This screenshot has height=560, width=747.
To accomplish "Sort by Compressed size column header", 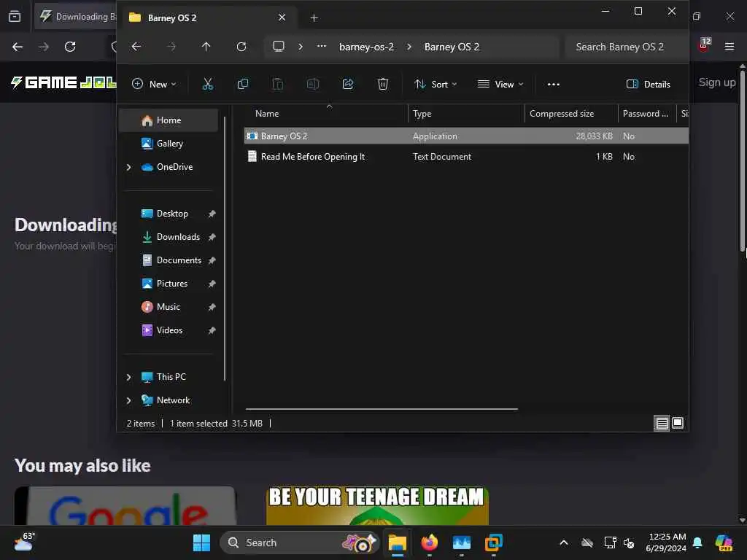I will [x=571, y=114].
